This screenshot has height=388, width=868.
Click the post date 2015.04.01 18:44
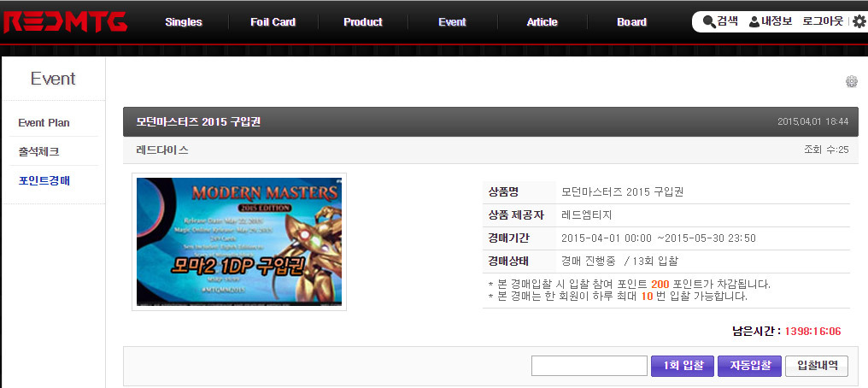(812, 121)
